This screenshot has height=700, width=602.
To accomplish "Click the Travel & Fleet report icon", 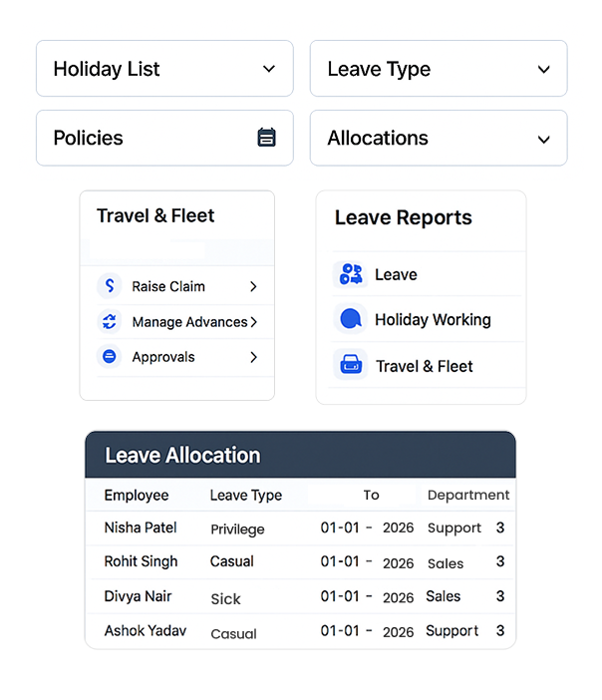I will 350,366.
